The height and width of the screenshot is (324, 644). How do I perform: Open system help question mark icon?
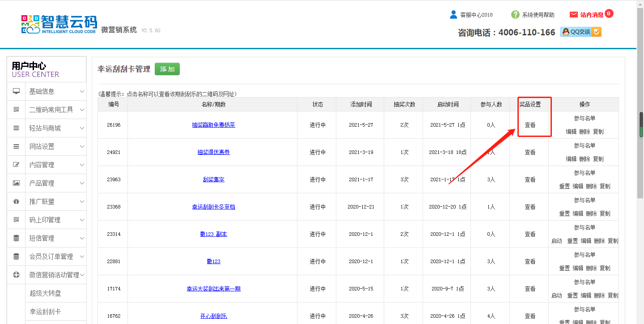point(515,15)
